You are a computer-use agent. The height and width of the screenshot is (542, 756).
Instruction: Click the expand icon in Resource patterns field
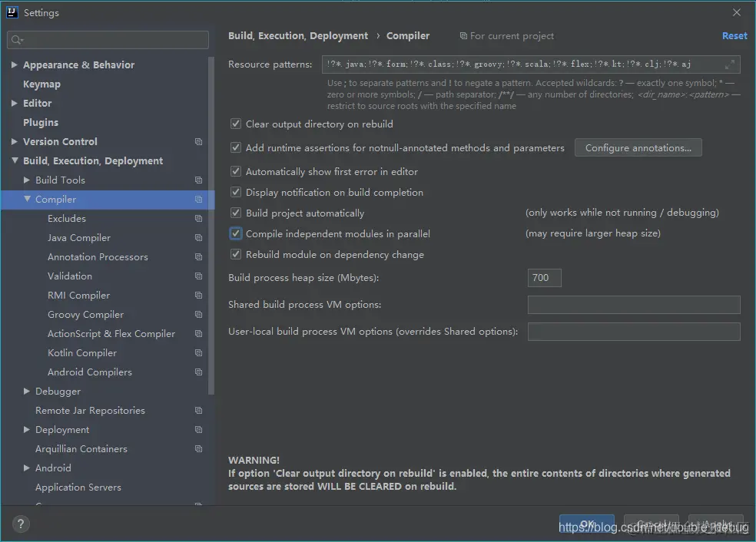pos(729,64)
